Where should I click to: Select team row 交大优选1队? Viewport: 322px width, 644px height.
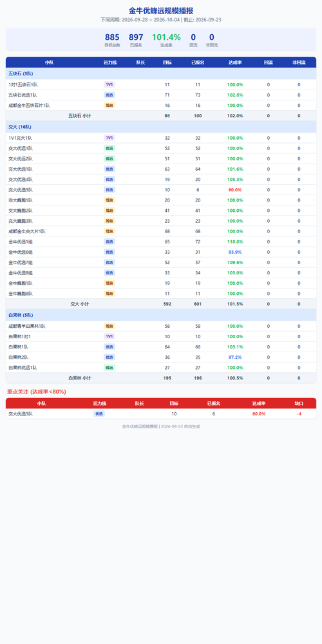(x=161, y=169)
